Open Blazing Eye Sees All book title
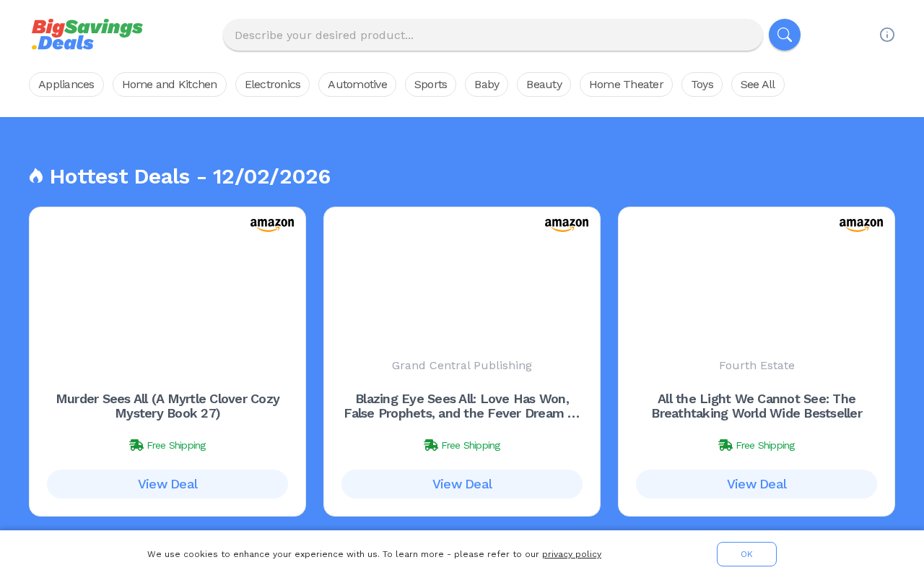Image resolution: width=924 pixels, height=578 pixels. click(x=462, y=406)
